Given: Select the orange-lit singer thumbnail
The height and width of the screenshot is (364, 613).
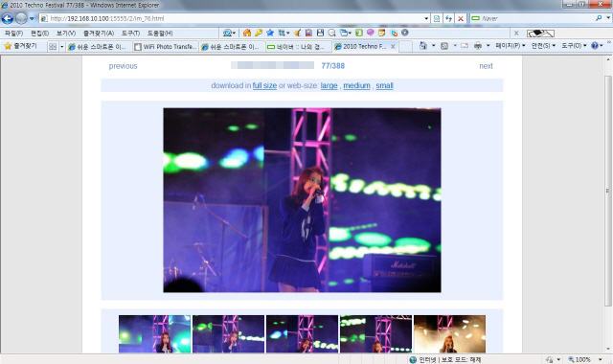Looking at the screenshot, I should tap(449, 334).
